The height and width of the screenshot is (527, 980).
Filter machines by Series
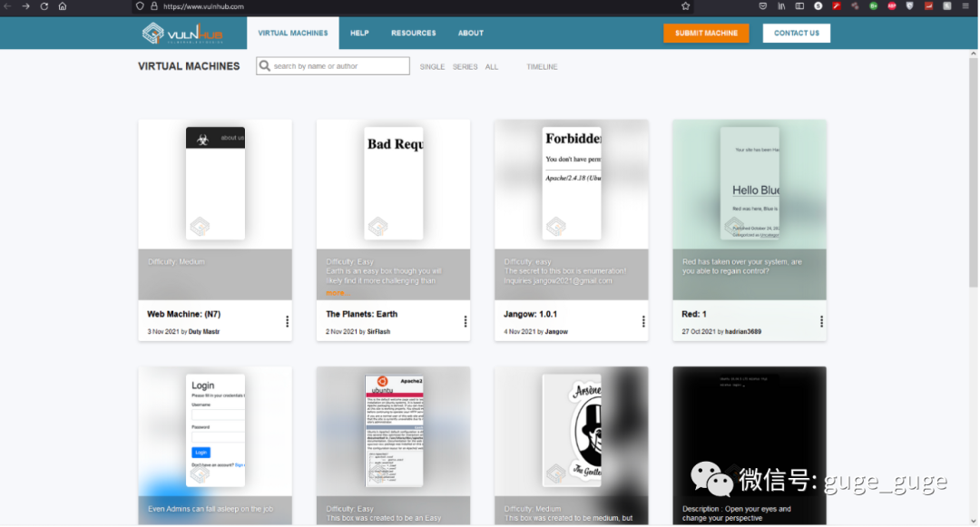coord(465,67)
